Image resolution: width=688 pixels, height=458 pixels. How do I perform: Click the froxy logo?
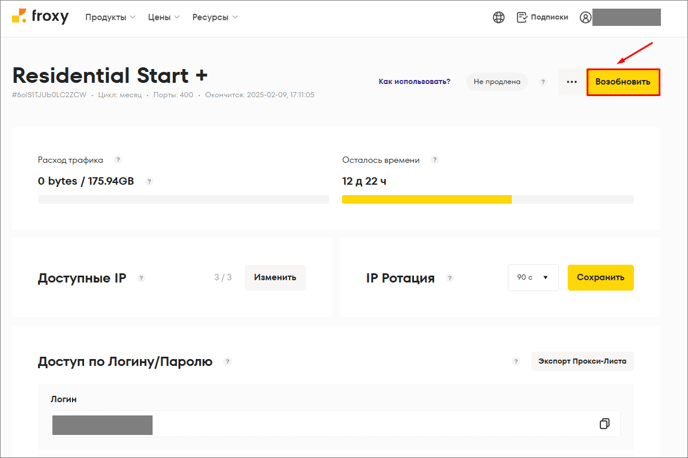click(x=40, y=17)
